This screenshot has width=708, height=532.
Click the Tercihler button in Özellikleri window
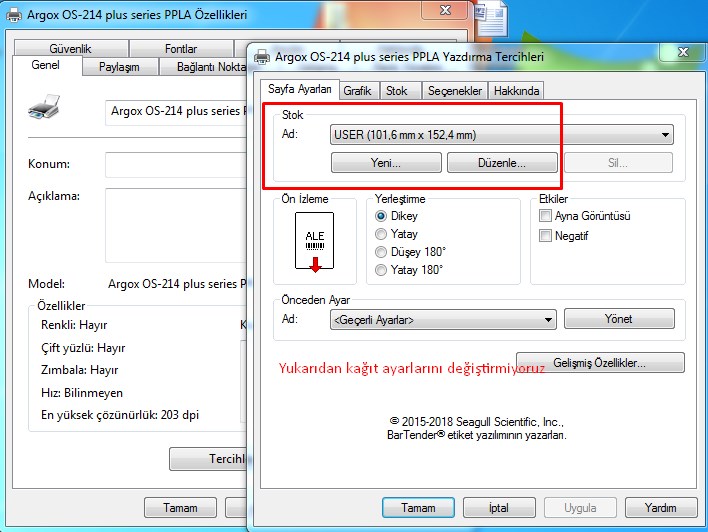[209, 459]
